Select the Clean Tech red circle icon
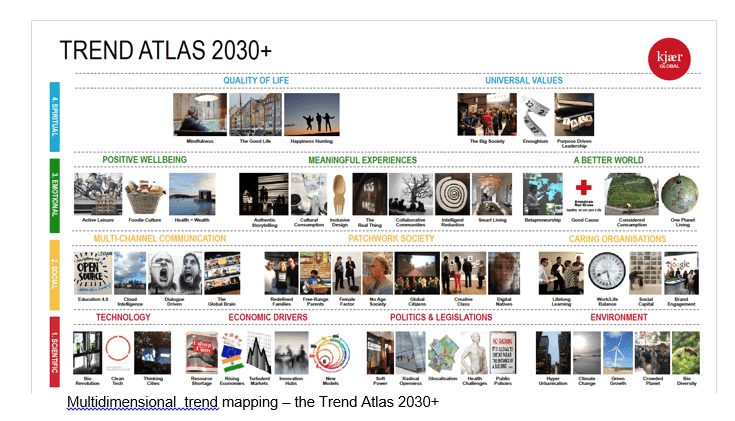Screen dimensions: 735x421 (x=119, y=352)
